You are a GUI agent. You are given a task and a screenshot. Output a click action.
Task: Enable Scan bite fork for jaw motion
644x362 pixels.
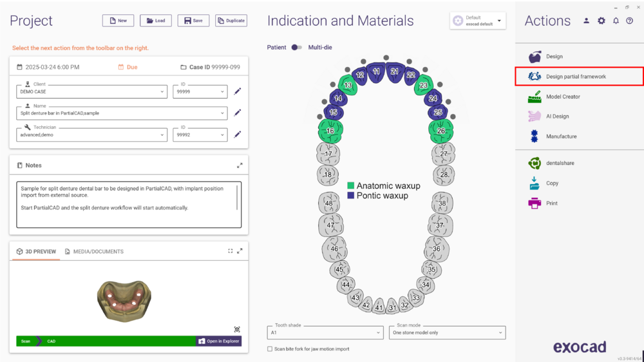270,349
